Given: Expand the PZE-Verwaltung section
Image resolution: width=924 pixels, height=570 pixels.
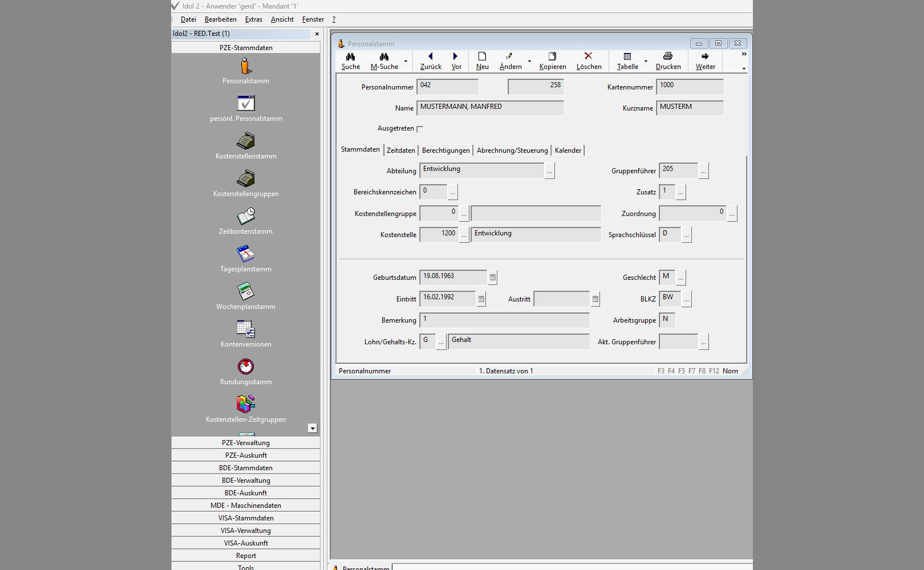Looking at the screenshot, I should [x=246, y=443].
